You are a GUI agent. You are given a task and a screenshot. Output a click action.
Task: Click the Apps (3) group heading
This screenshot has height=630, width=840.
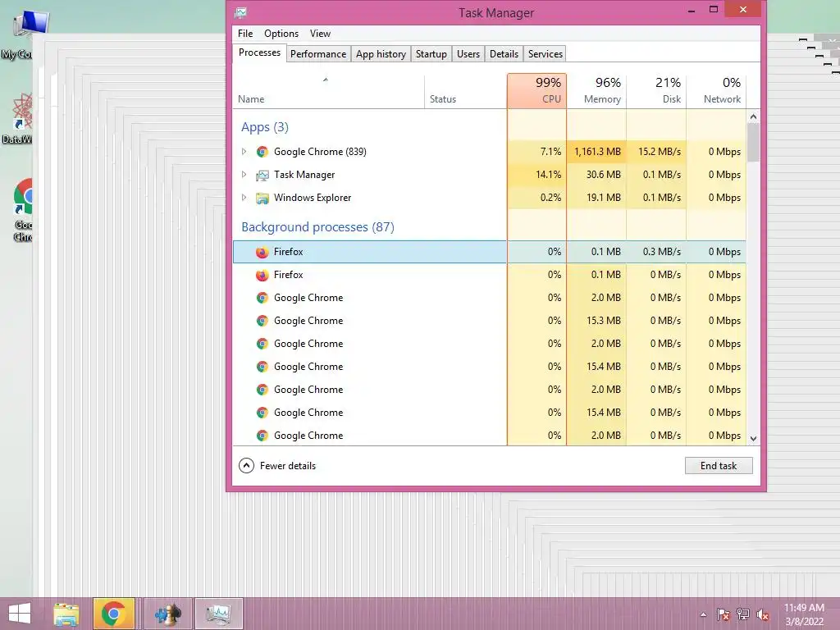[x=265, y=127]
